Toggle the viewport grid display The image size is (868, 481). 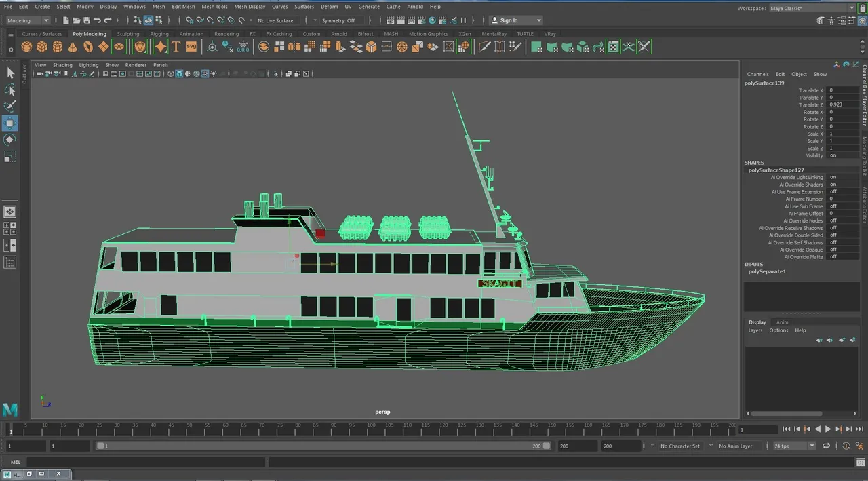pyautogui.click(x=106, y=74)
